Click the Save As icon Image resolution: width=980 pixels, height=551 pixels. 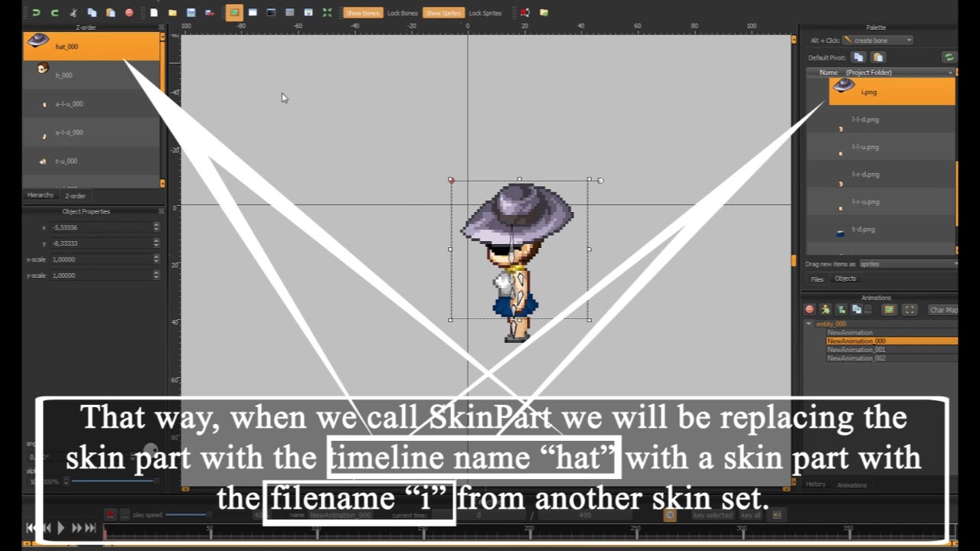[x=209, y=12]
